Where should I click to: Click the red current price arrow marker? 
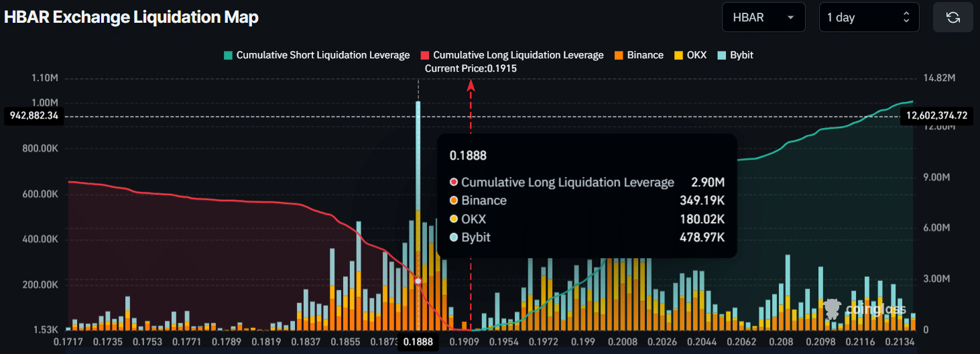point(471,84)
